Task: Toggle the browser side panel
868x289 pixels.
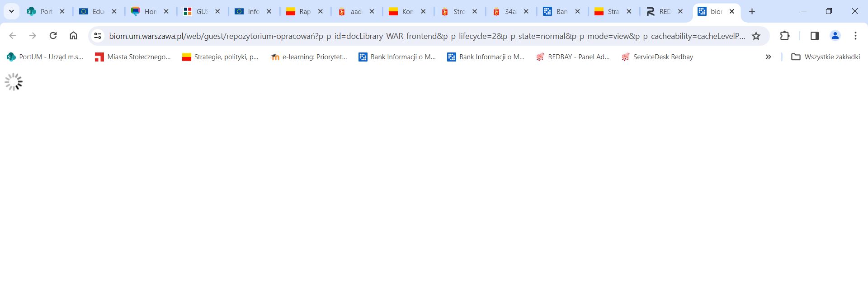Action: coord(814,36)
